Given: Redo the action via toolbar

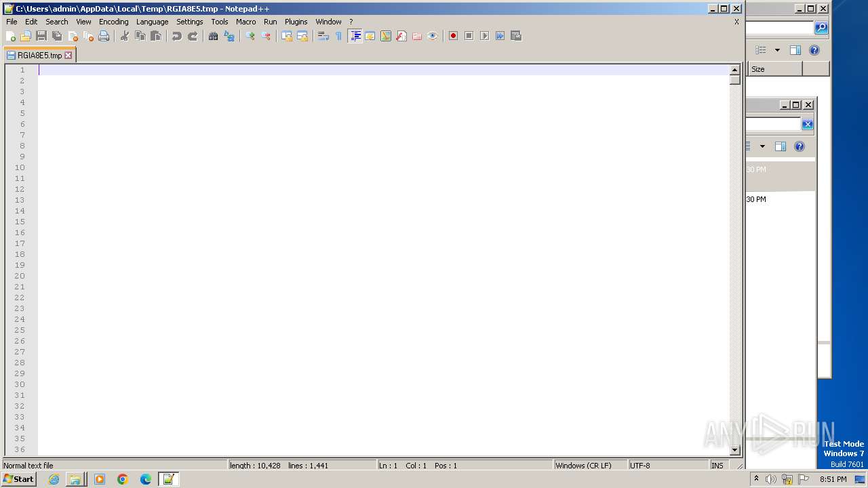Looking at the screenshot, I should tap(193, 36).
